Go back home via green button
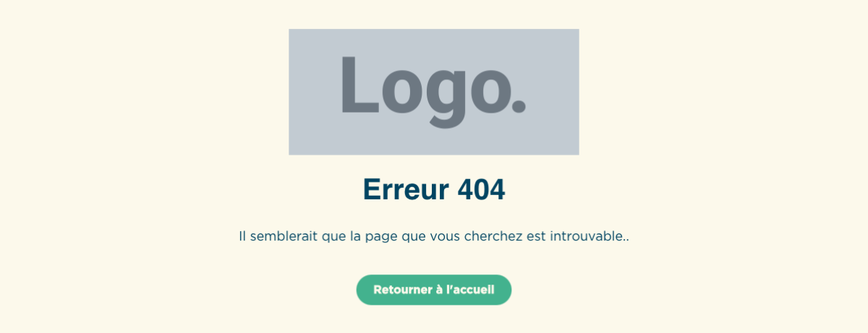This screenshot has height=333, width=868. click(434, 290)
